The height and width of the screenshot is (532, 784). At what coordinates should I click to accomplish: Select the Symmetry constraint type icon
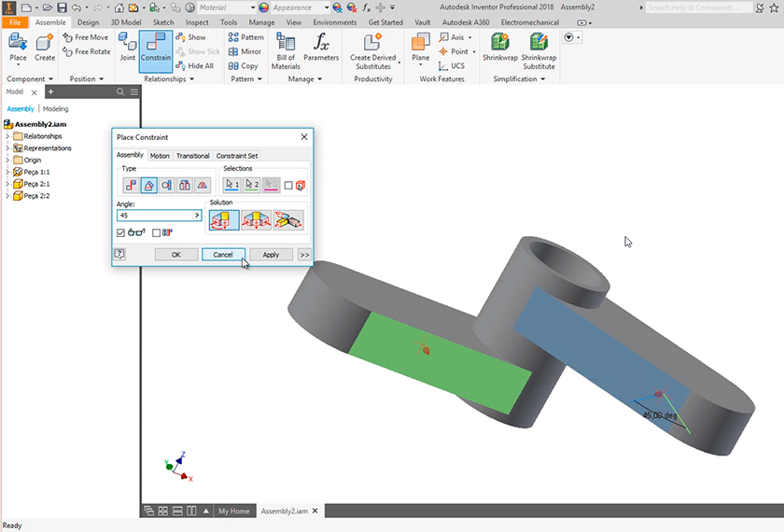202,186
